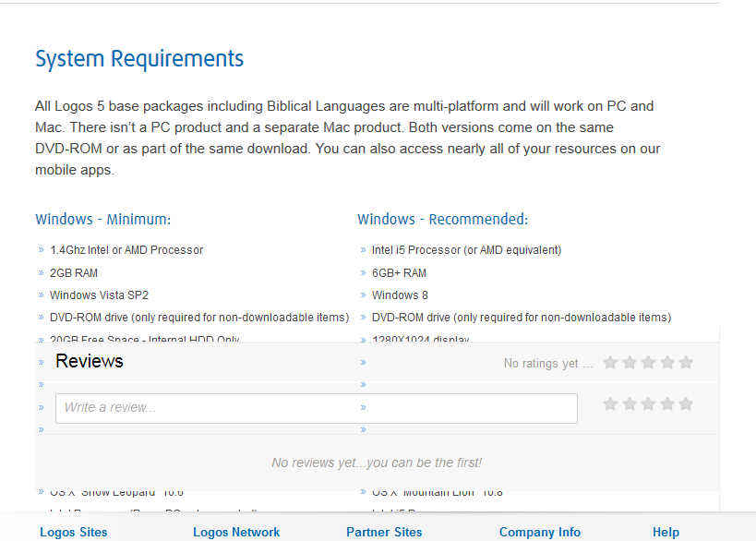Viewport: 756px width, 541px height.
Task: Click DVD-ROM drive item under Windows Minimum
Action: pyautogui.click(x=199, y=318)
